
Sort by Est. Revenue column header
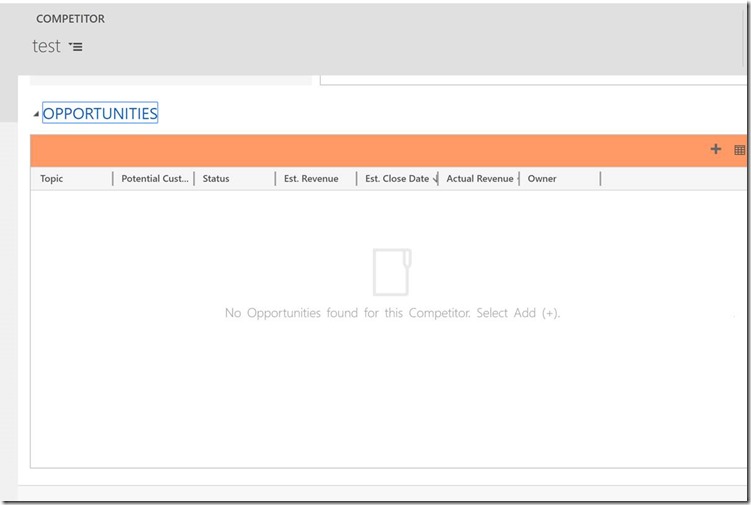[x=311, y=179]
